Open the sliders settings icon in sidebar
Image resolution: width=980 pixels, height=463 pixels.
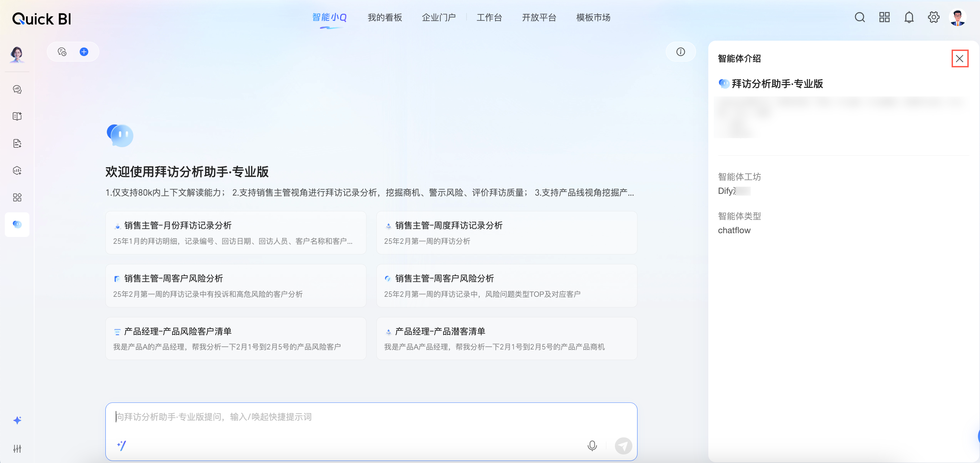[x=17, y=449]
